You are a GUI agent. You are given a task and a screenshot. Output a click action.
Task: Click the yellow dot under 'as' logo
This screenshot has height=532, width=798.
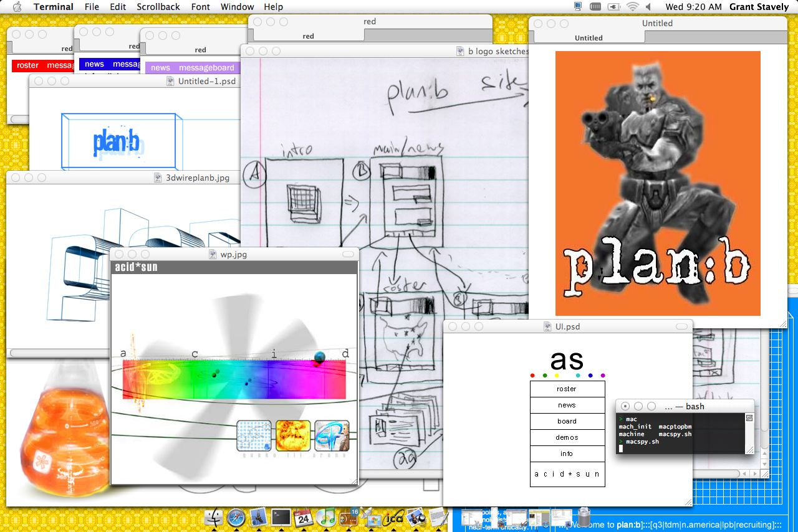click(557, 375)
